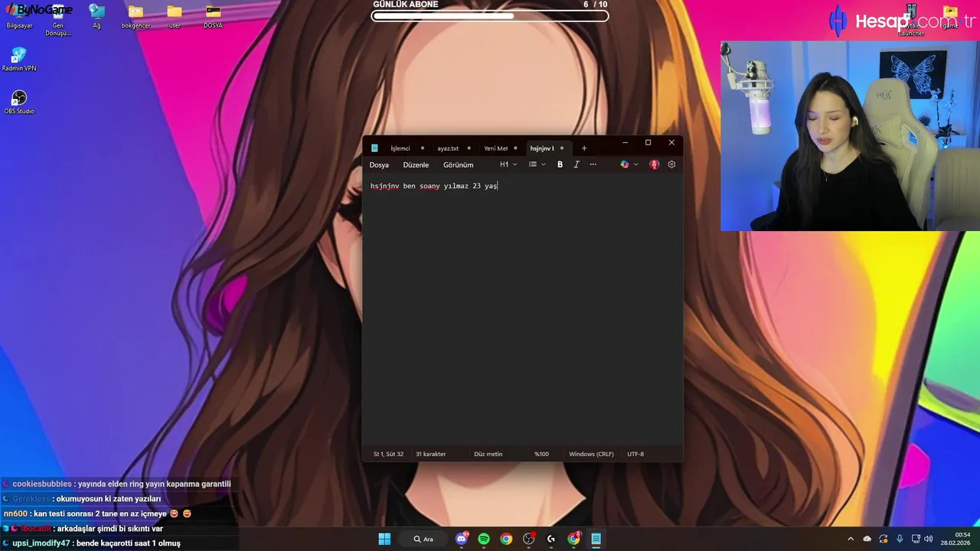Click the UTF-8 encoding entry

pyautogui.click(x=635, y=454)
